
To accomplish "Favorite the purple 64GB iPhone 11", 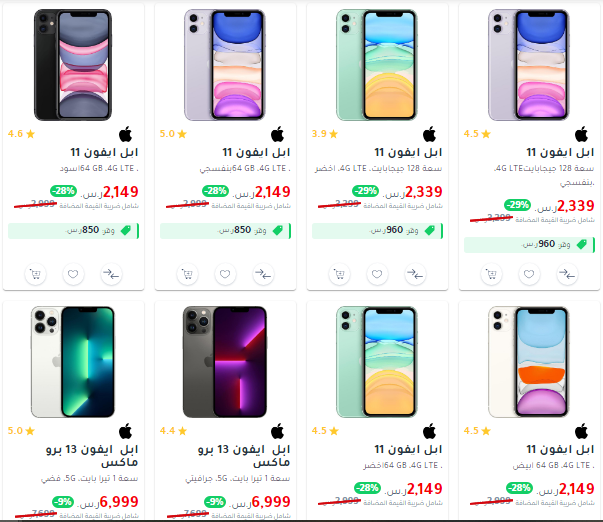I will tap(225, 275).
